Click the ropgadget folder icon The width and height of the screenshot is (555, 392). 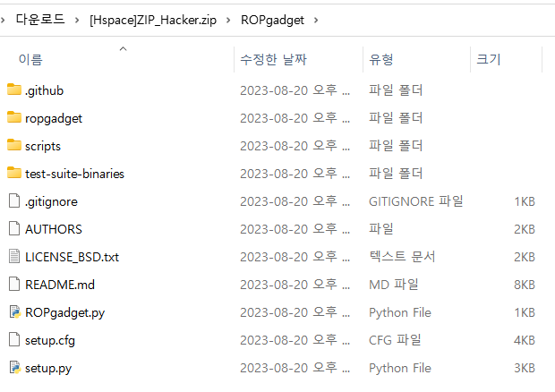tap(14, 117)
